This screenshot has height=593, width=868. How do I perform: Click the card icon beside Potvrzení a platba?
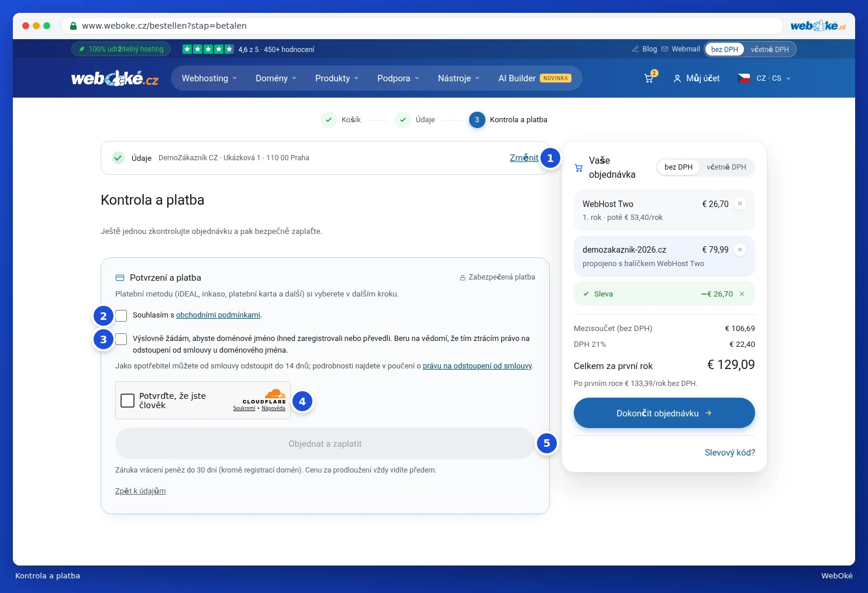pos(120,278)
